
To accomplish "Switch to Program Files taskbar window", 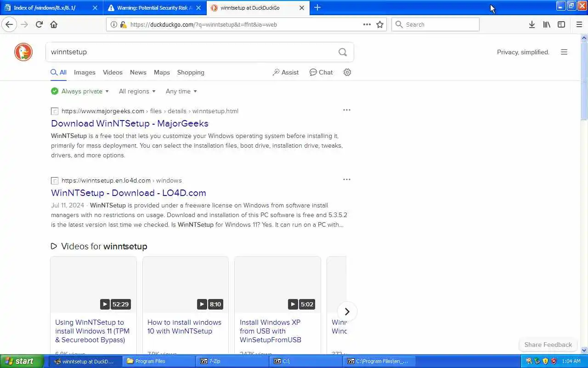I will tap(158, 361).
